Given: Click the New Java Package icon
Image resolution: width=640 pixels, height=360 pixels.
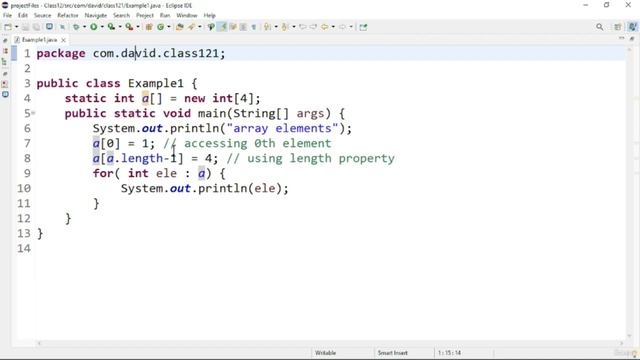Looking at the screenshot, I should click(149, 27).
